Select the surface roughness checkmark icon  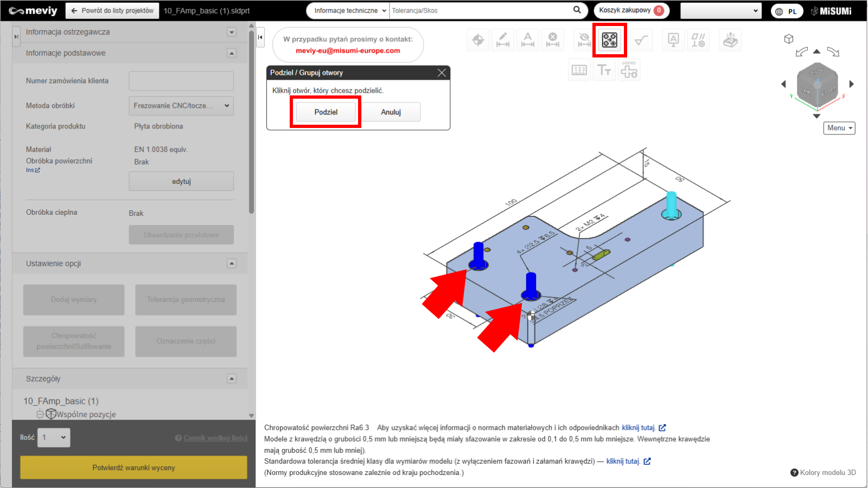641,40
